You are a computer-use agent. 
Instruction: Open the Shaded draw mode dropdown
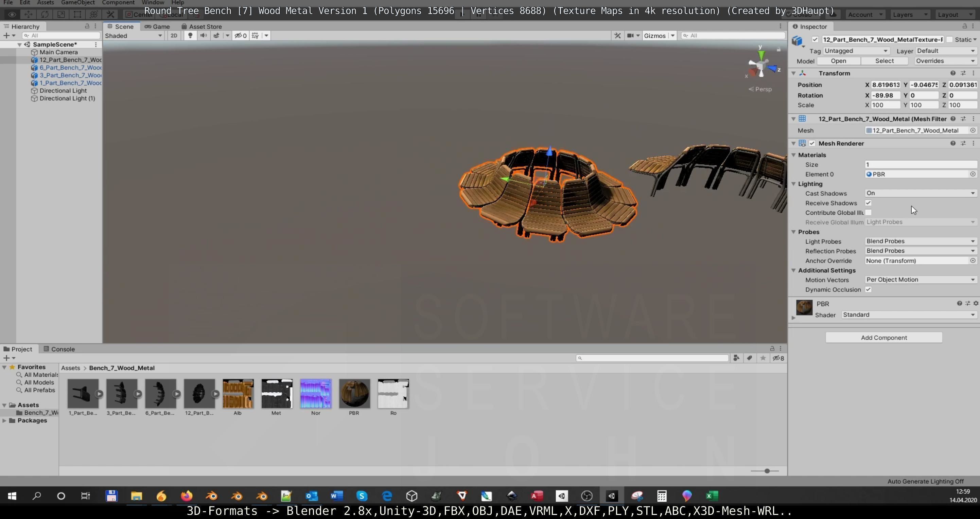pos(133,35)
